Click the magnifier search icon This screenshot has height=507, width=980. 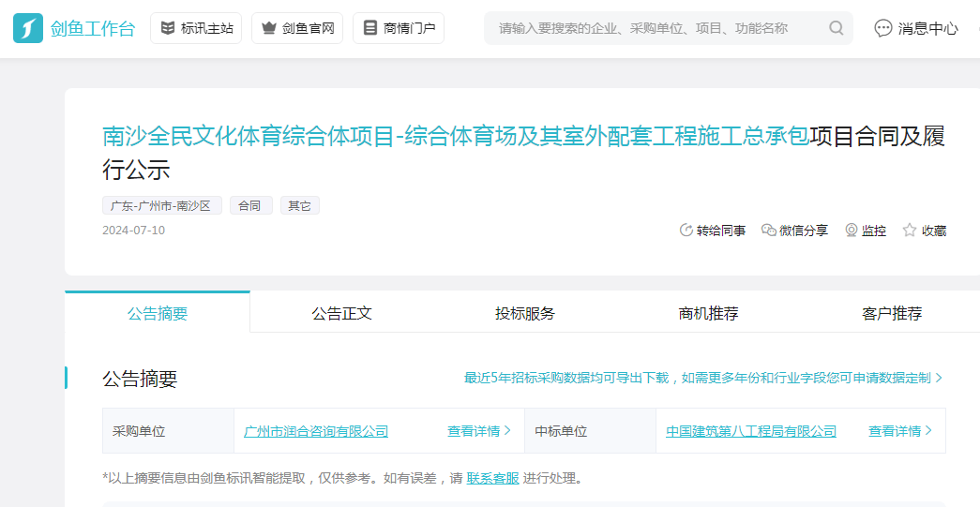[836, 28]
